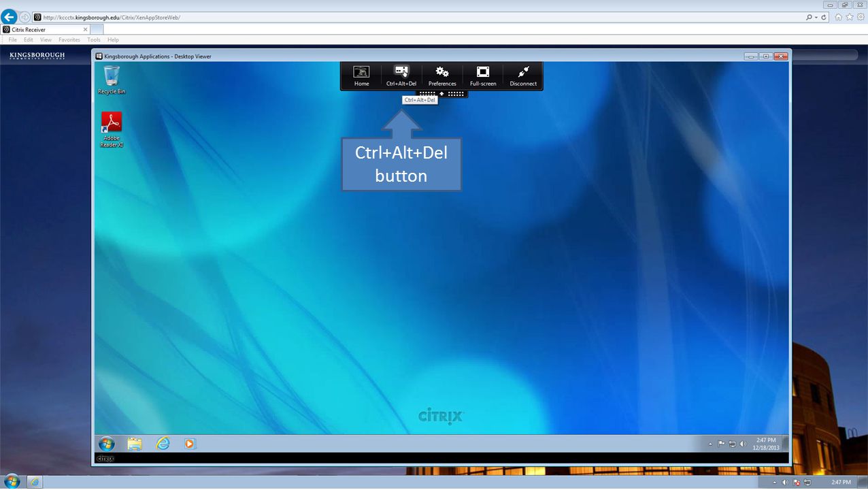Open the Help menu
The height and width of the screenshot is (490, 868).
pos(113,40)
